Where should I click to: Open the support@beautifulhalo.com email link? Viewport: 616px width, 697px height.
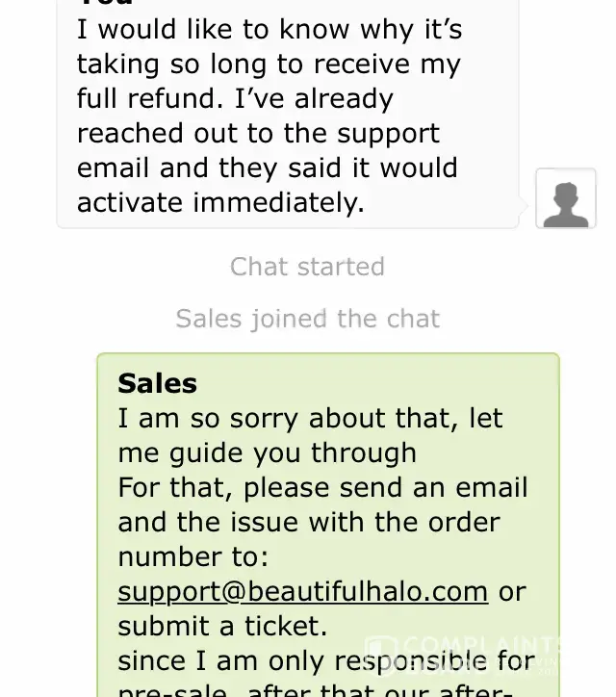click(x=302, y=590)
